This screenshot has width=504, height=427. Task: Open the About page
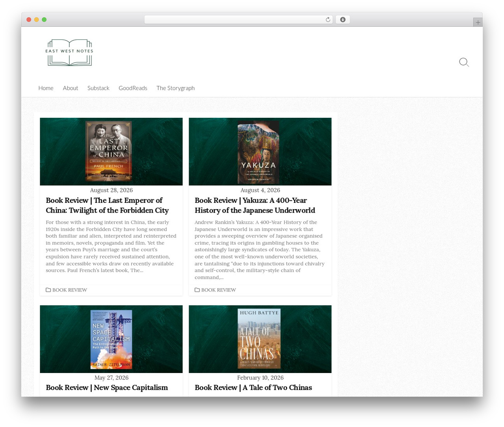tap(70, 88)
